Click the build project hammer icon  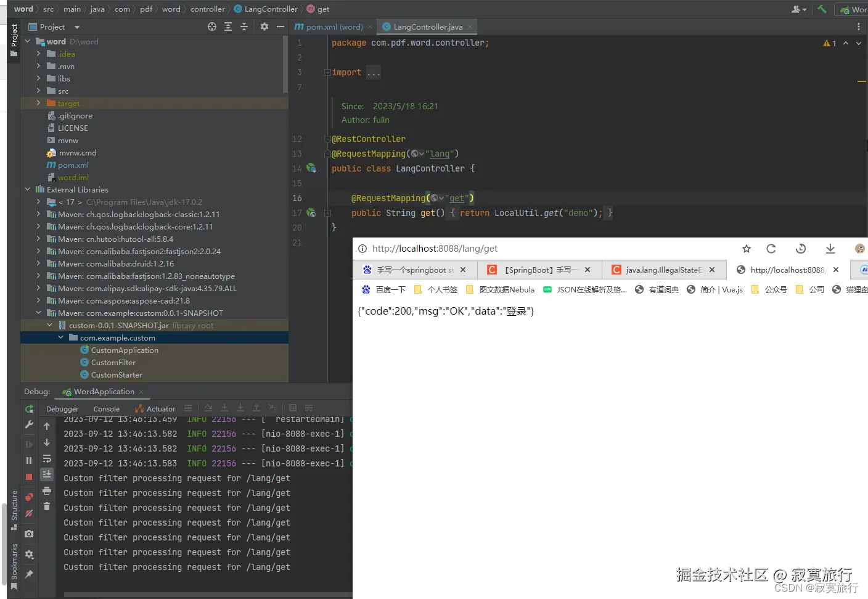[x=822, y=9]
